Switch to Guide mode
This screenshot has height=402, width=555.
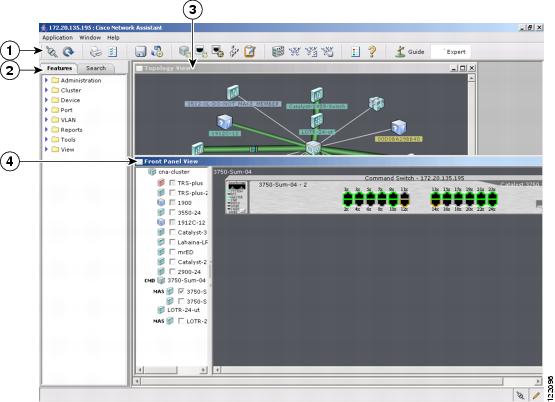pyautogui.click(x=410, y=52)
